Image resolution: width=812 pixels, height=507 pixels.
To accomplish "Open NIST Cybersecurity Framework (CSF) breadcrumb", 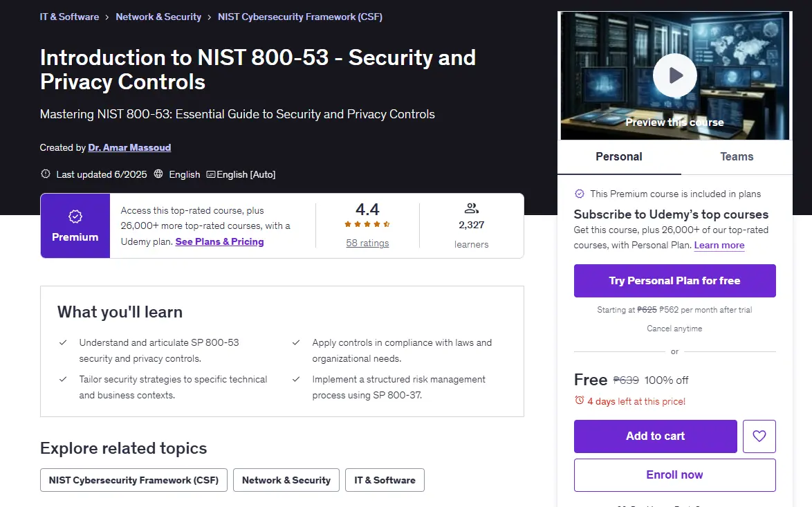I will coord(300,17).
